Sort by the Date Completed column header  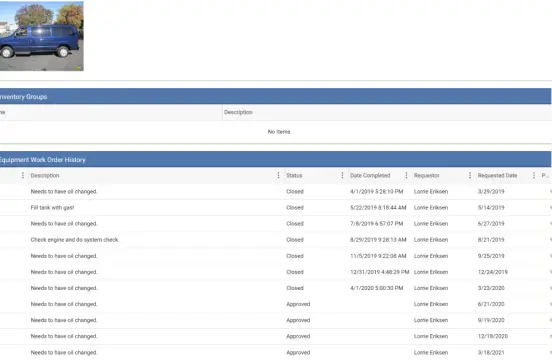pyautogui.click(x=370, y=175)
